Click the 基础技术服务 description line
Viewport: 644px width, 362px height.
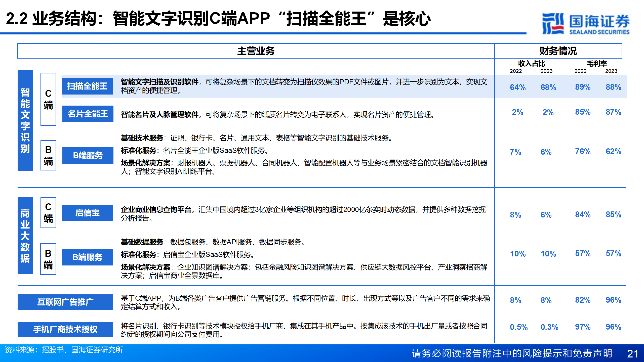point(257,138)
